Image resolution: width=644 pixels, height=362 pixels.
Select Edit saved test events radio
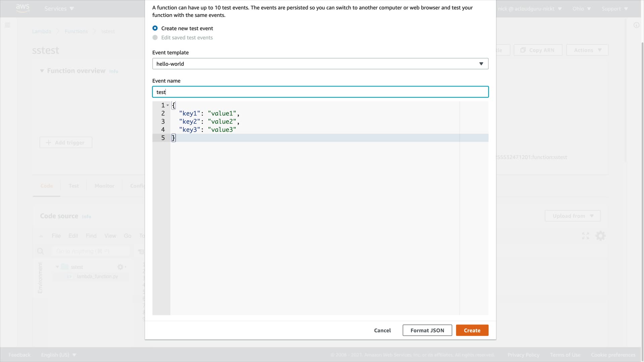pyautogui.click(x=155, y=38)
